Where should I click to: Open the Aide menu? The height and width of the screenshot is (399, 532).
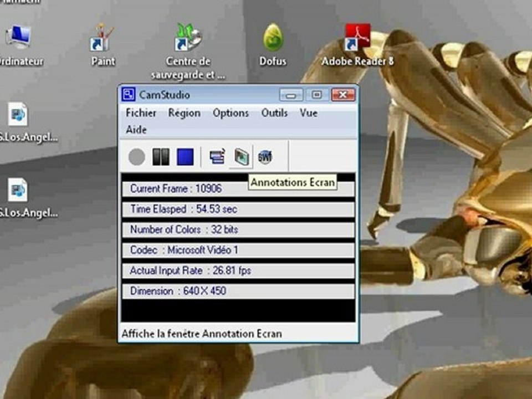136,130
